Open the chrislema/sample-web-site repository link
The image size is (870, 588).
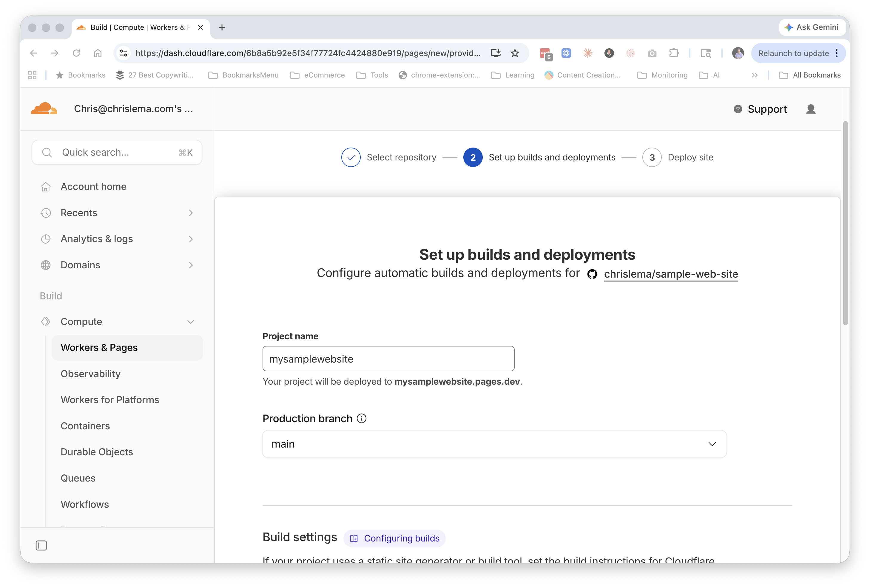pyautogui.click(x=670, y=274)
